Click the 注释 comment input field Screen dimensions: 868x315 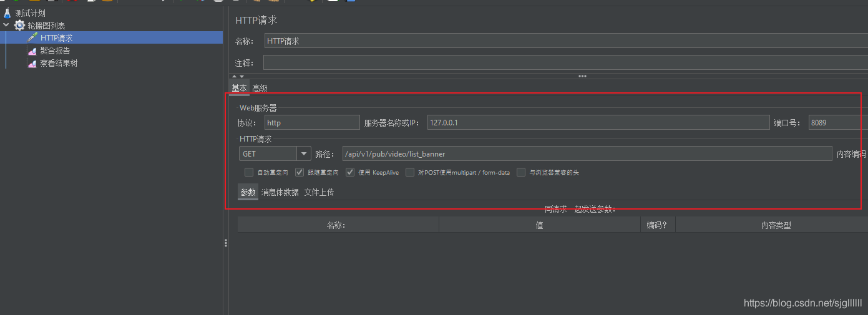(565, 63)
